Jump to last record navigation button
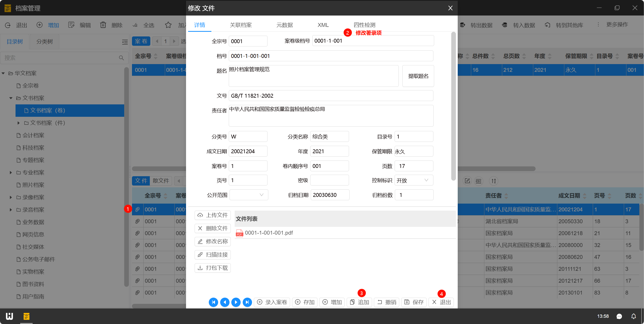Viewport: 644px width, 324px height. (x=247, y=302)
